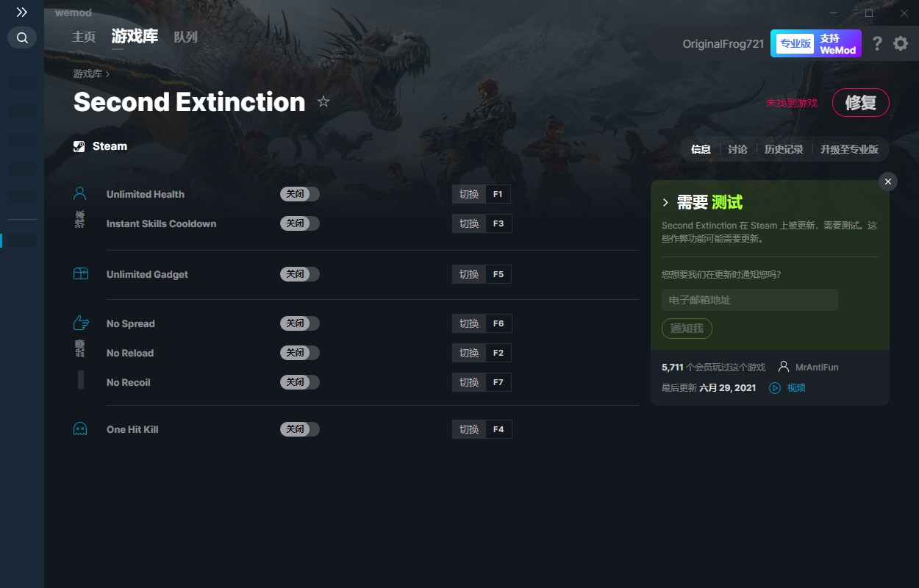919x588 pixels.
Task: Click the 未找到游戏 status text
Action: pyautogui.click(x=792, y=103)
